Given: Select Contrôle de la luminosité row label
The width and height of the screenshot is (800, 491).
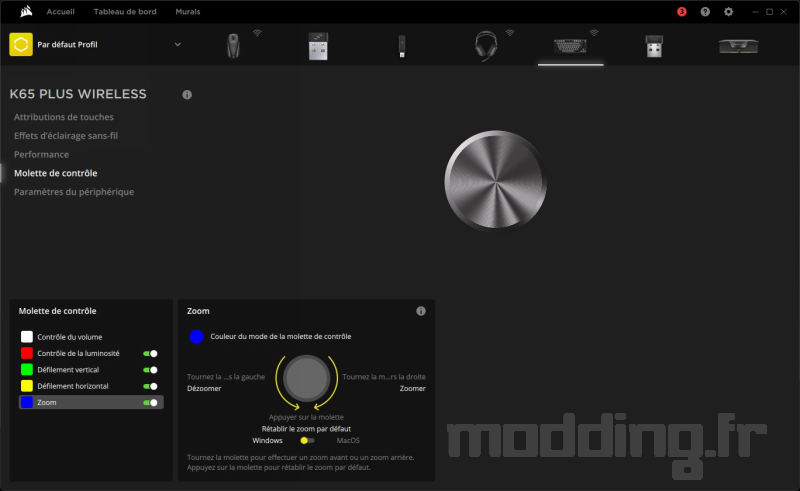Looking at the screenshot, I should click(x=78, y=353).
